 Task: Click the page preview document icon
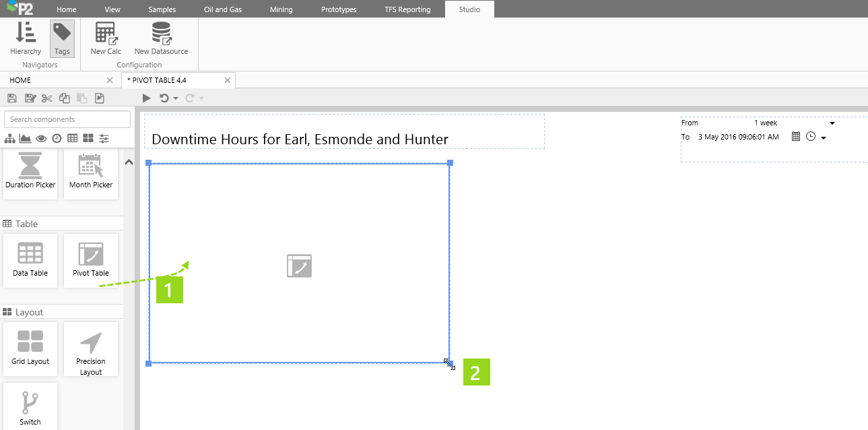point(100,98)
